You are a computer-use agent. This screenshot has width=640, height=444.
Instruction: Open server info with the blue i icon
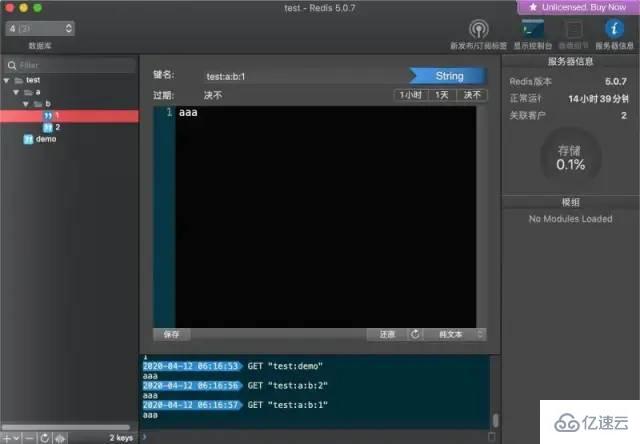tap(615, 30)
